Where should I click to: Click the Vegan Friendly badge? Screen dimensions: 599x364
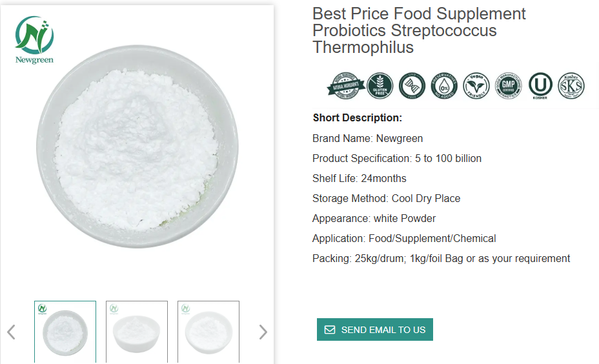(x=476, y=86)
